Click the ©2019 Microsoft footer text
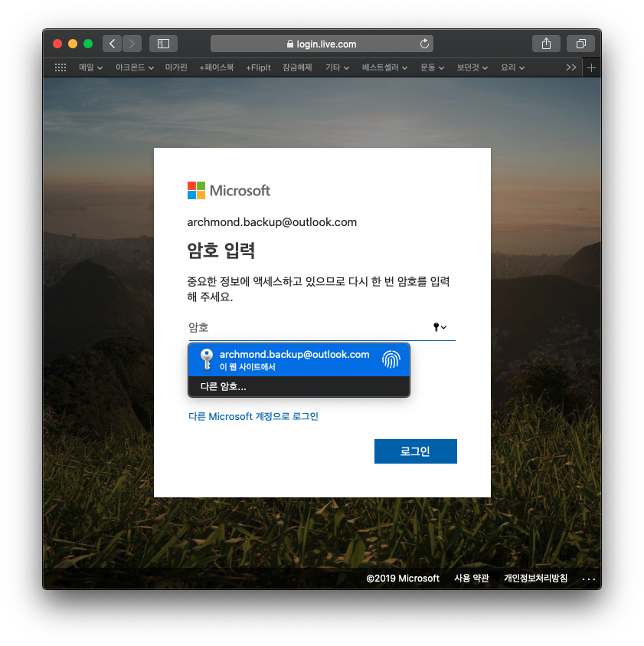Viewport: 644px width, 646px height. click(x=403, y=579)
